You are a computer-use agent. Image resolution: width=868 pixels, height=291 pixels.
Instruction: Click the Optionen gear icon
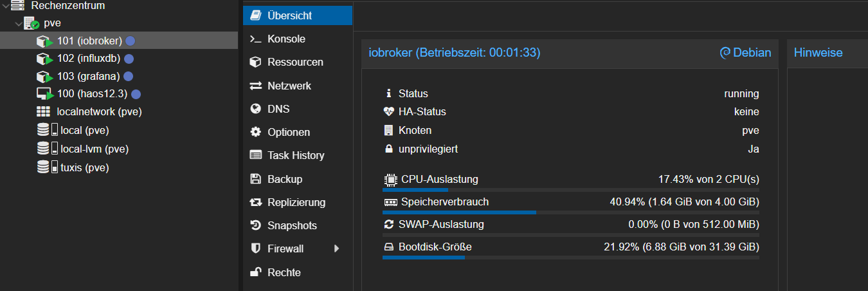click(255, 132)
